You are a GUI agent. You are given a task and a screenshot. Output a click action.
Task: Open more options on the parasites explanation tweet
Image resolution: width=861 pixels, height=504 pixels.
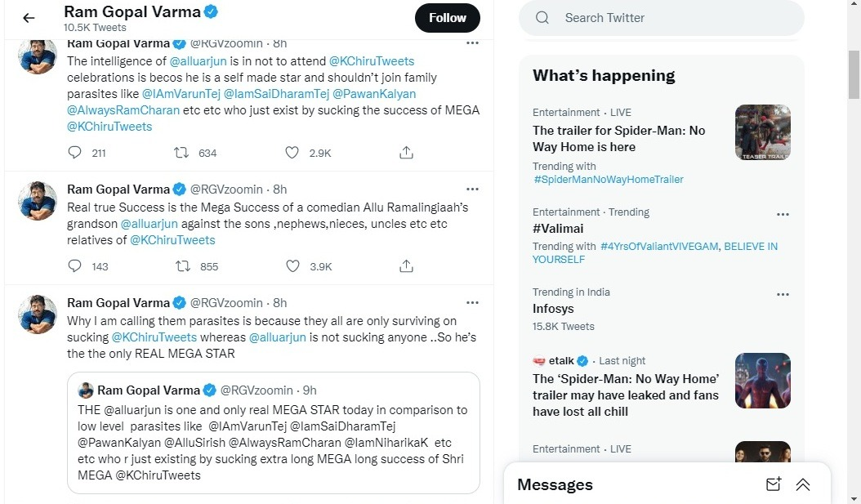click(472, 302)
